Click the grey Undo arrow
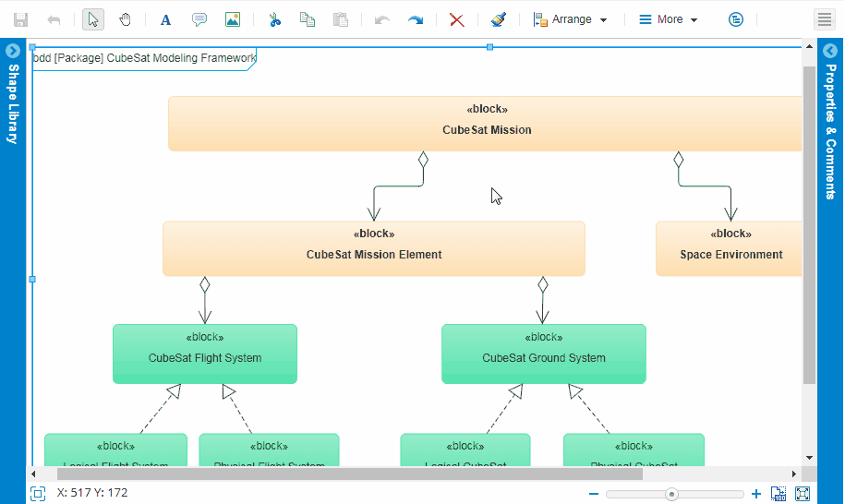 pyautogui.click(x=382, y=20)
